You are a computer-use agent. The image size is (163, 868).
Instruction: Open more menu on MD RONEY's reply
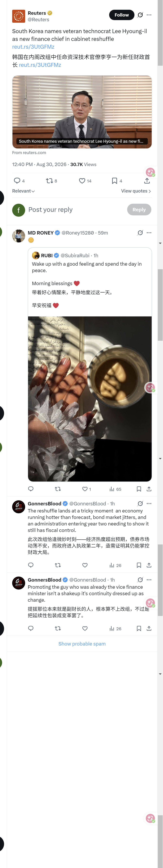149,233
